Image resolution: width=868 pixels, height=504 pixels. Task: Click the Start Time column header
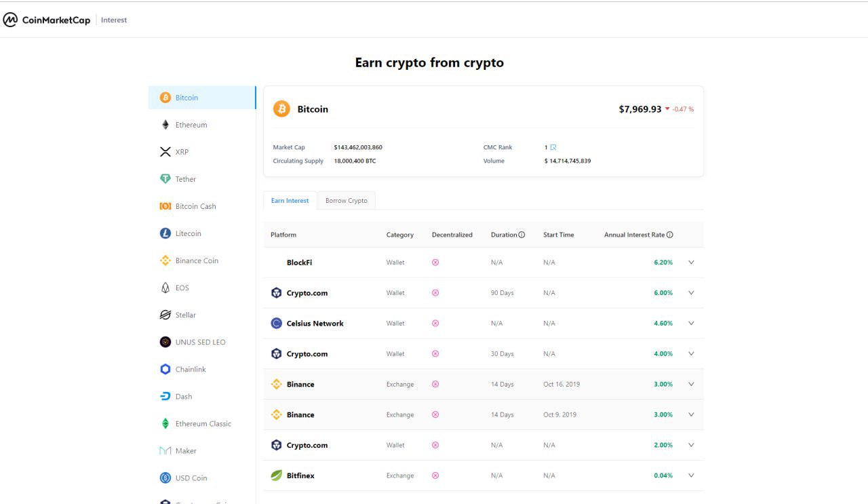point(559,235)
